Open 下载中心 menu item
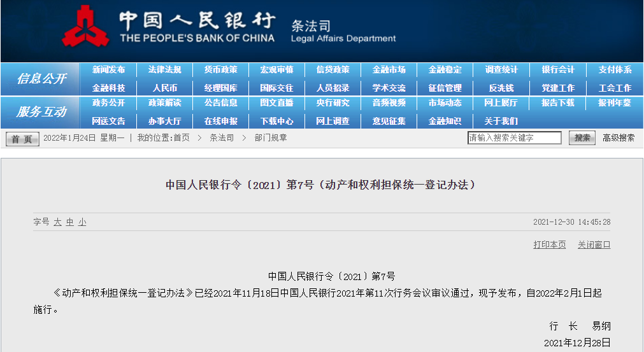 pyautogui.click(x=277, y=121)
